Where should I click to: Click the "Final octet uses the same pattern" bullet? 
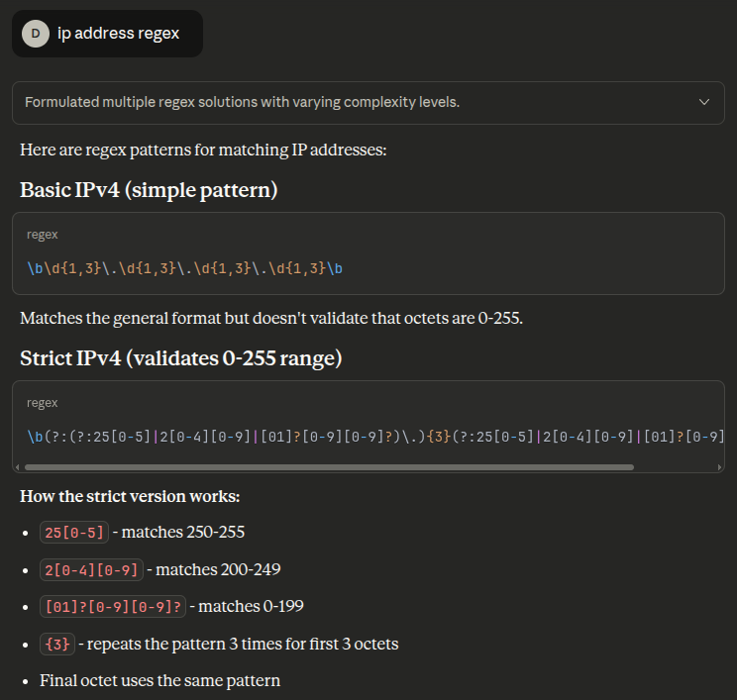point(159,680)
